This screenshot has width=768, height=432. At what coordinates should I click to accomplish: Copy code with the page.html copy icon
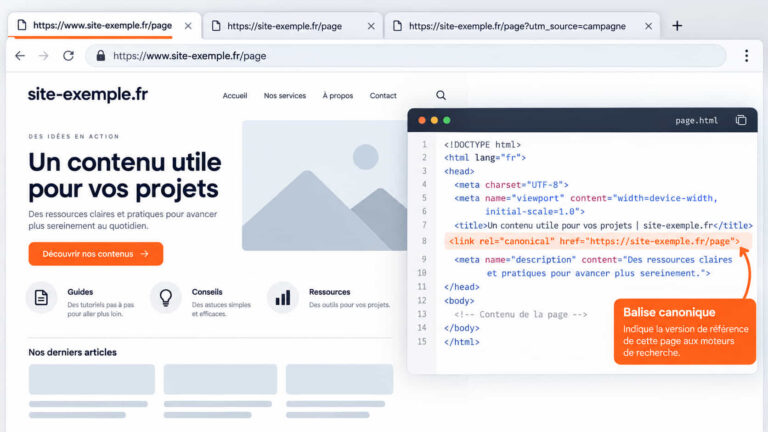point(741,120)
